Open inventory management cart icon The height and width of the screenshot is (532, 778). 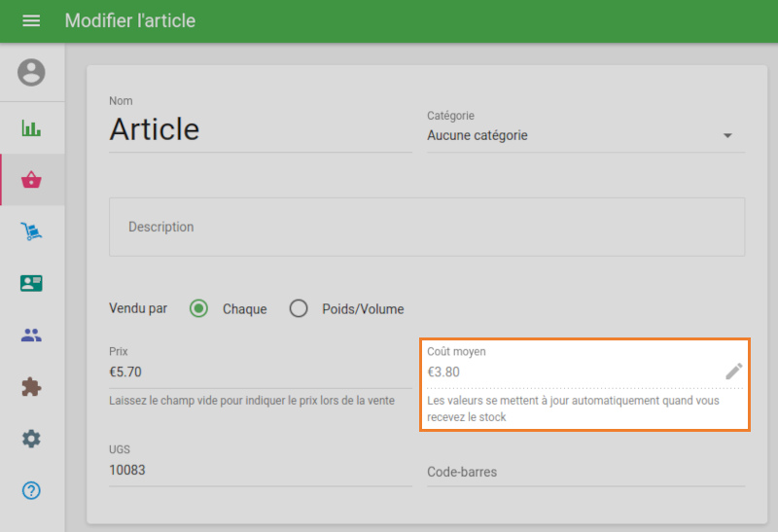click(32, 231)
